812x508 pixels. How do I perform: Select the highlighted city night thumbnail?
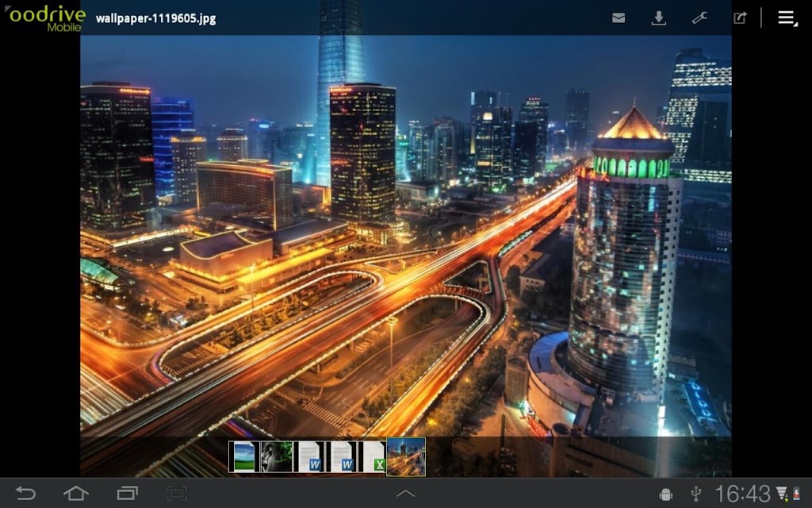[x=406, y=456]
